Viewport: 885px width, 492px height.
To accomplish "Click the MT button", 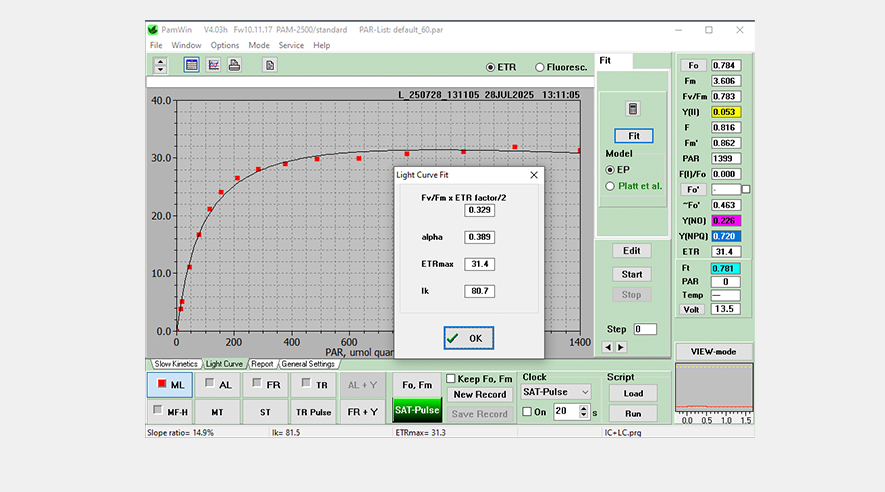I will 218,412.
